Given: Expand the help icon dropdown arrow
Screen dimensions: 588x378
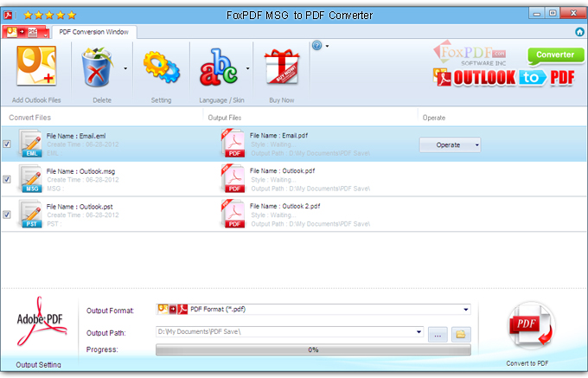Looking at the screenshot, I should [327, 46].
